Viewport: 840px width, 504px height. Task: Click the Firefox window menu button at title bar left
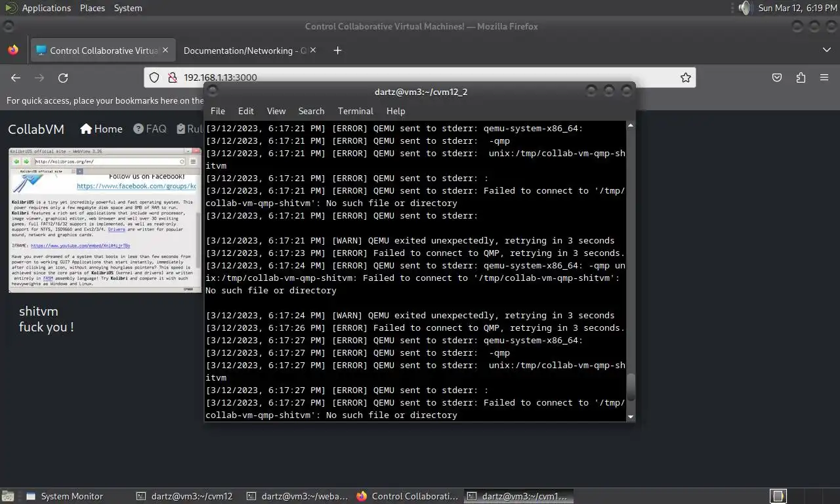point(8,26)
